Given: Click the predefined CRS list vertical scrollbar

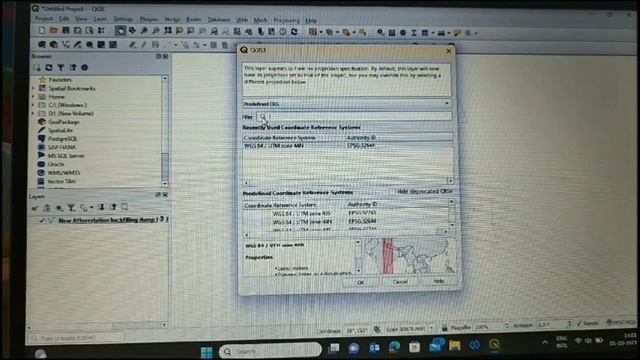Looking at the screenshot, I should click(x=451, y=213).
